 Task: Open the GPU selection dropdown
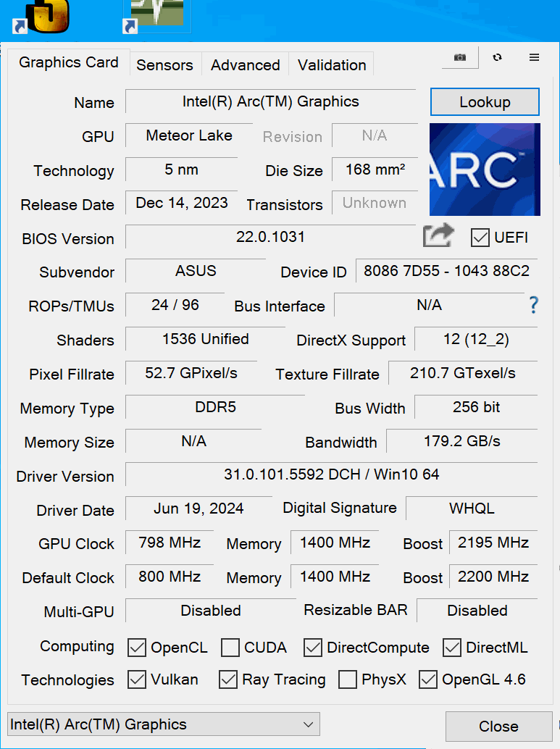pos(163,724)
